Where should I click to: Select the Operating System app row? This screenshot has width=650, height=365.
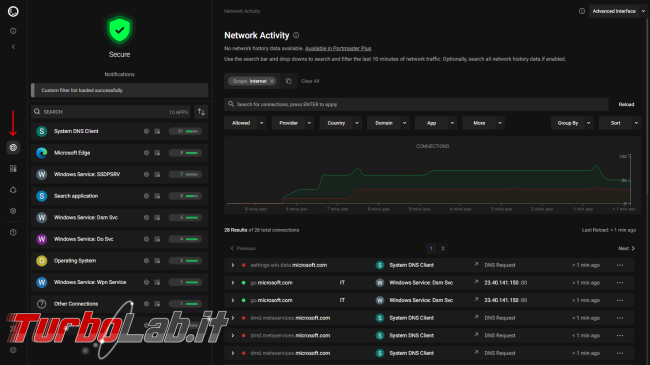[119, 260]
